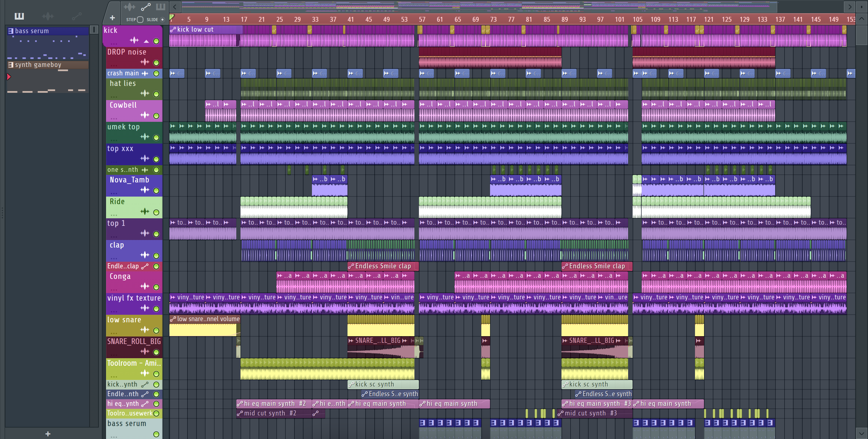Select the mid cut synth #2 automation clip

pyautogui.click(x=274, y=413)
